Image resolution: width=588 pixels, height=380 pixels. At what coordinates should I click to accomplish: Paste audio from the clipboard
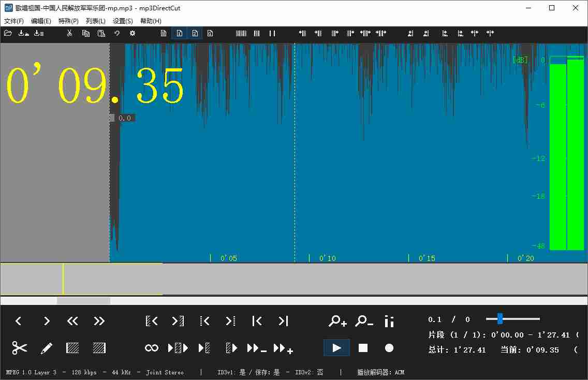[x=101, y=33]
